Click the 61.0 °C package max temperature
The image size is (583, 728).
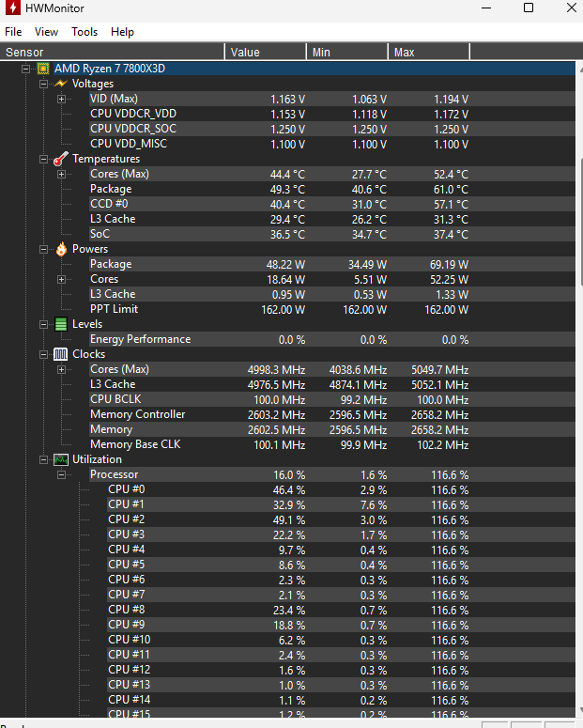point(451,190)
